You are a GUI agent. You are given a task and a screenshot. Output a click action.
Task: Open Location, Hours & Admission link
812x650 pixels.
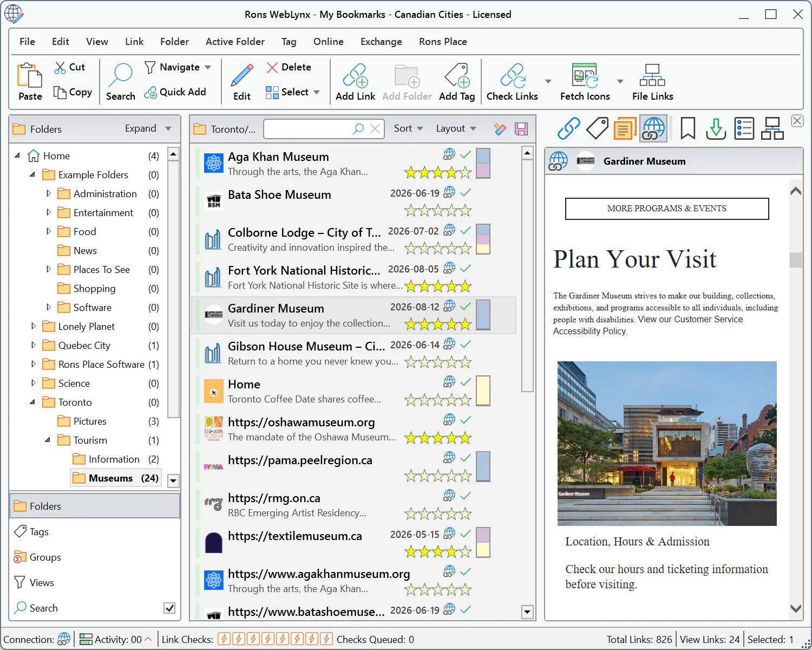click(x=637, y=542)
